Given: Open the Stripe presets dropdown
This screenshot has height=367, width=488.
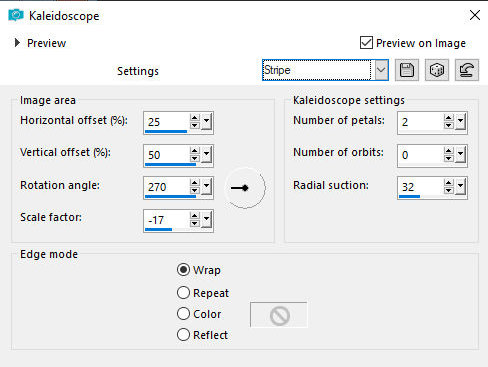Looking at the screenshot, I should [381, 70].
